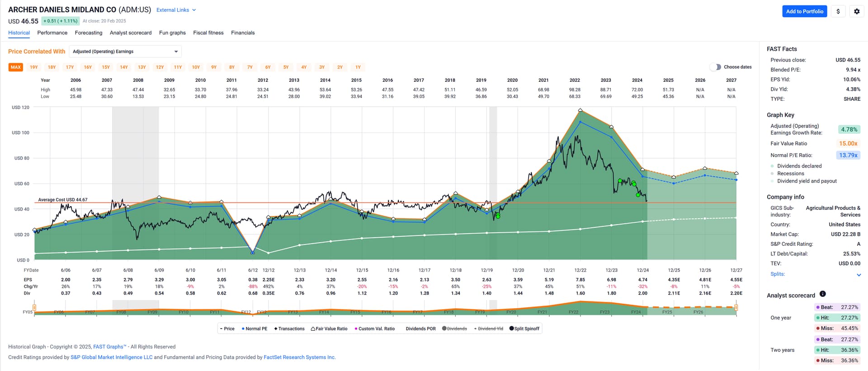The image size is (868, 371).
Task: Enable the struck-through Dividends legend item
Action: [454, 329]
